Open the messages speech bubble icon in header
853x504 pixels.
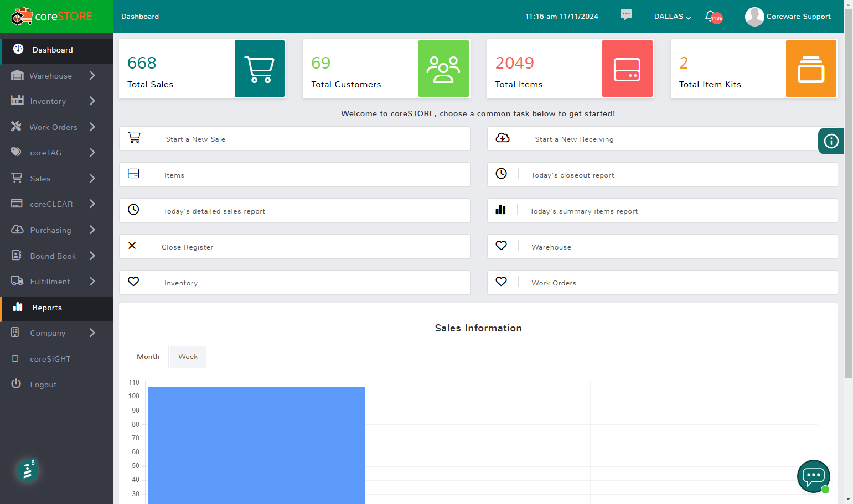(x=626, y=14)
